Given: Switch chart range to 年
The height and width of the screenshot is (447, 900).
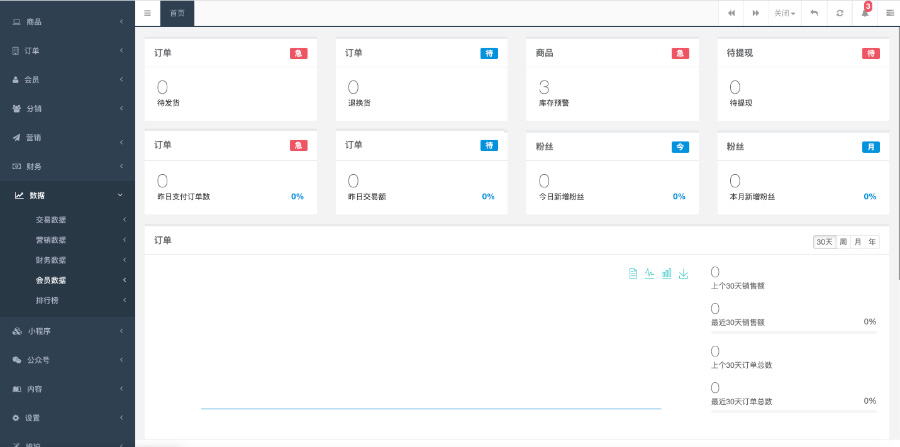Looking at the screenshot, I should (872, 241).
